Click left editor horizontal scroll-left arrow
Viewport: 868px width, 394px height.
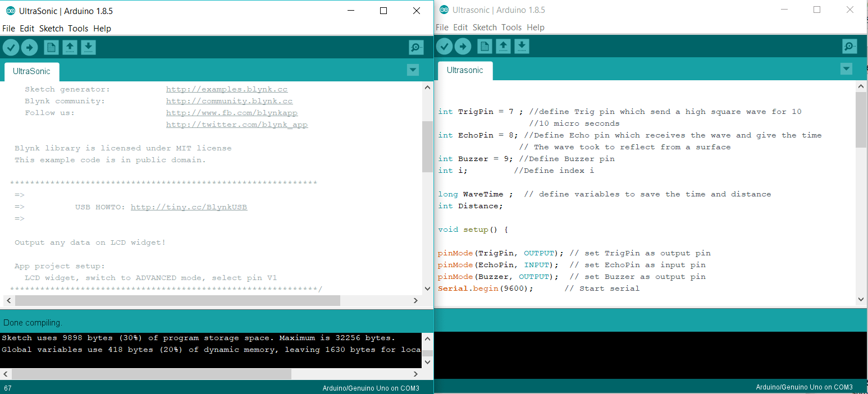click(7, 300)
